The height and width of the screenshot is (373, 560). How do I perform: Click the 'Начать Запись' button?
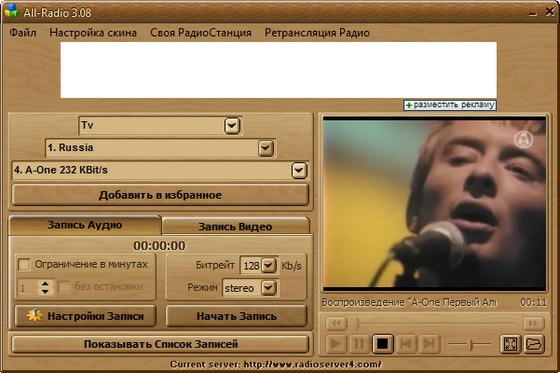point(236,316)
